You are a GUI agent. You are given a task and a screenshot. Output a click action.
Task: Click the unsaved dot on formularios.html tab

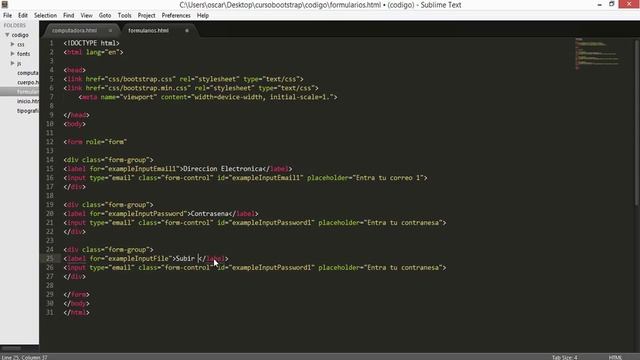pos(187,31)
